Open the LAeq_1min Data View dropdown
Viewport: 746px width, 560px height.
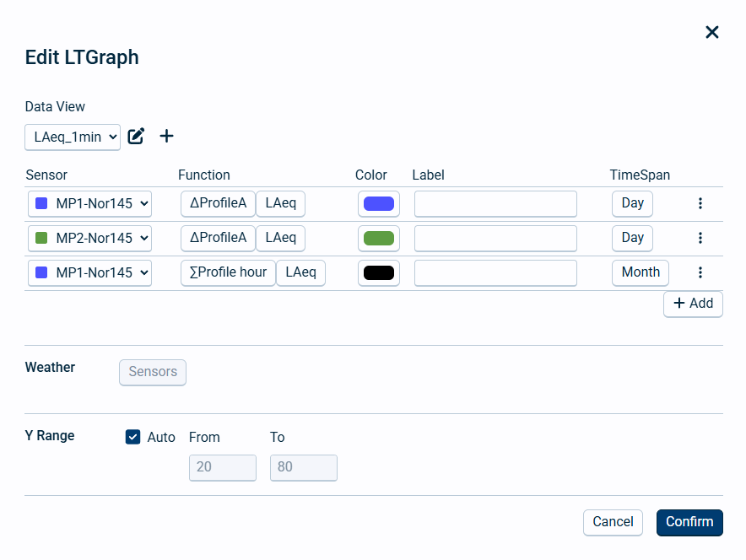pos(73,137)
